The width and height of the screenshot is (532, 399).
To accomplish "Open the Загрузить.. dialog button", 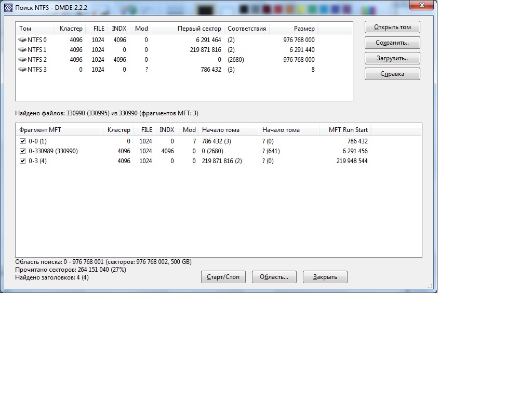I will [392, 58].
